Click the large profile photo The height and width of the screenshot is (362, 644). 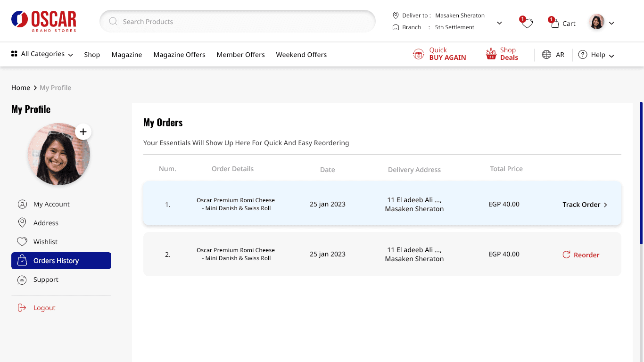pyautogui.click(x=59, y=154)
